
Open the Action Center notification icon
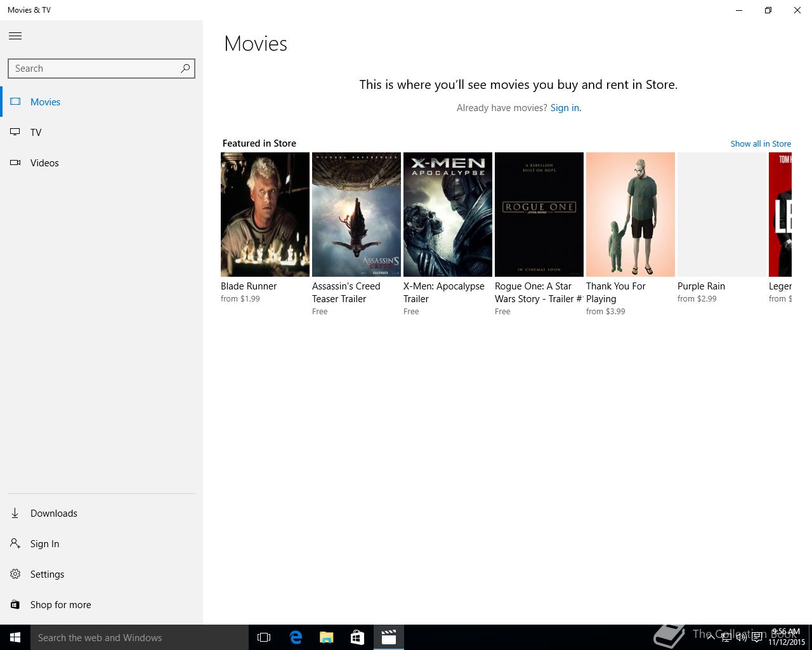[757, 637]
